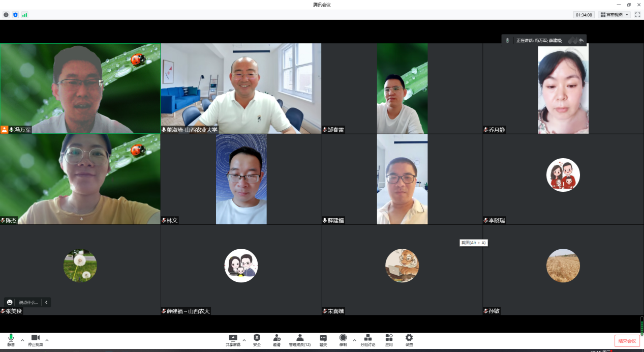
Task: Open 分组讨论 breakout rooms
Action: pos(368,339)
